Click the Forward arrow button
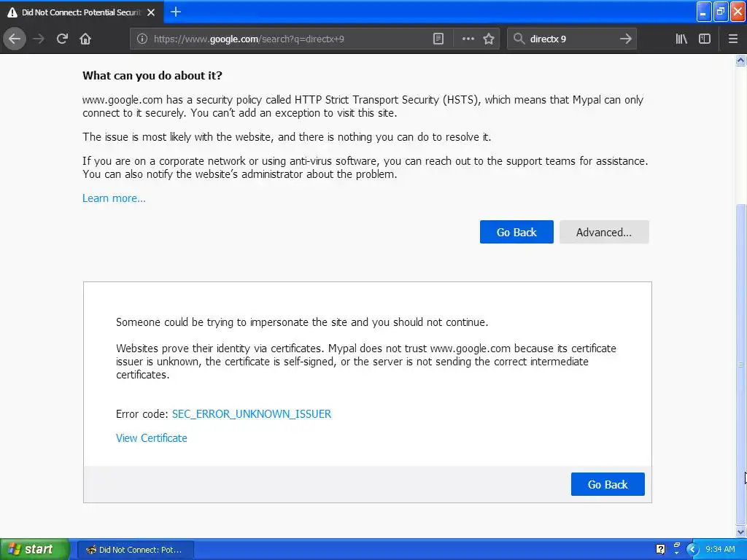 39,39
